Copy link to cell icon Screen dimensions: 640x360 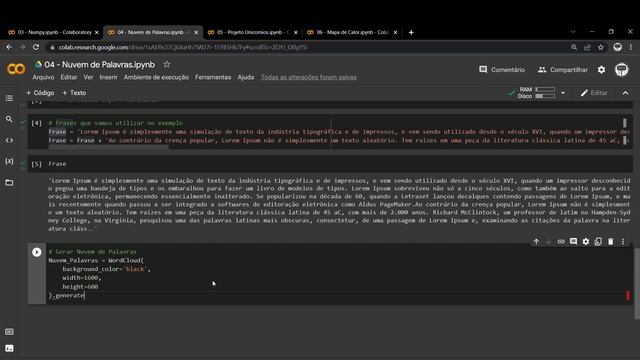(x=561, y=242)
